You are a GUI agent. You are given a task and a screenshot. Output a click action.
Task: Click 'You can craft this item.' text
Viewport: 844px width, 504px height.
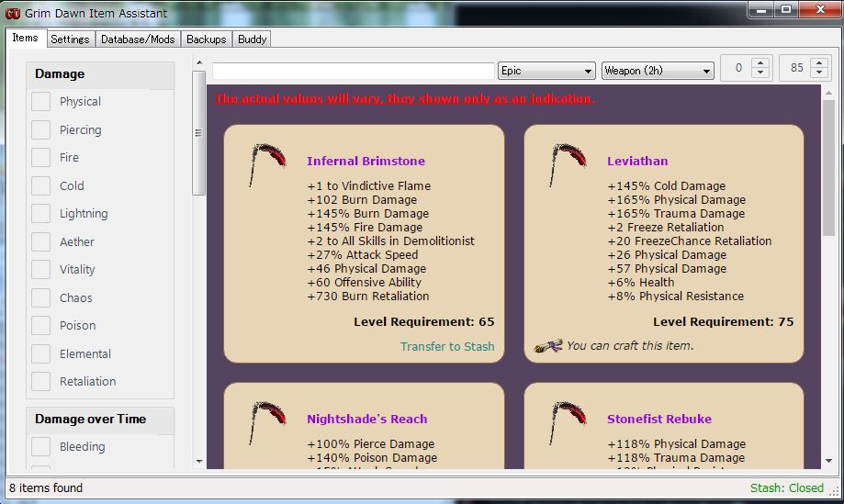pyautogui.click(x=630, y=346)
